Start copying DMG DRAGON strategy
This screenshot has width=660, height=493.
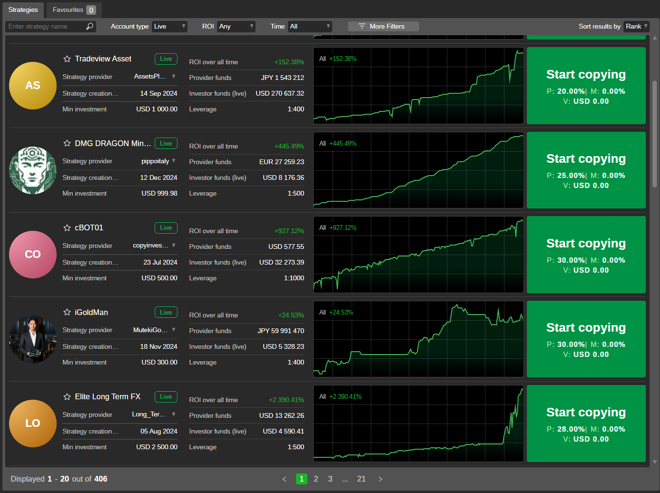pos(586,170)
